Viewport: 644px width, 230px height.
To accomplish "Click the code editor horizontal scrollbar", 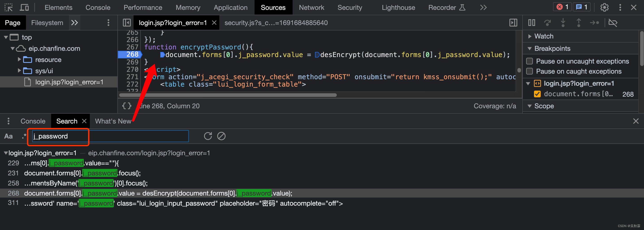I will point(228,95).
